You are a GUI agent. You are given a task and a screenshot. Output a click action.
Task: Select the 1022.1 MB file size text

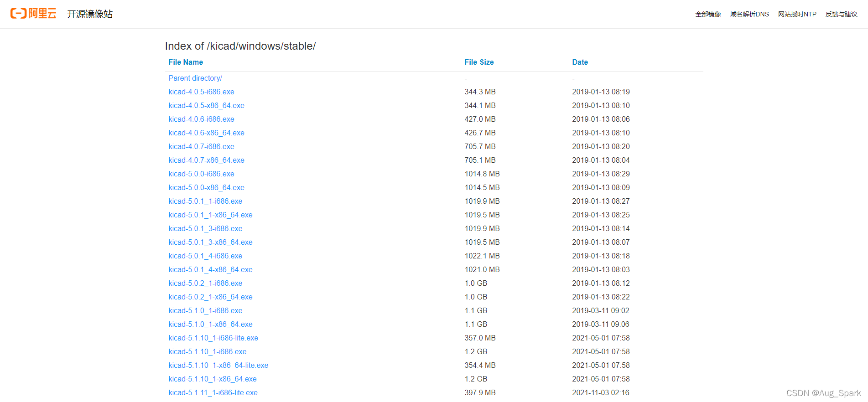[x=482, y=256]
